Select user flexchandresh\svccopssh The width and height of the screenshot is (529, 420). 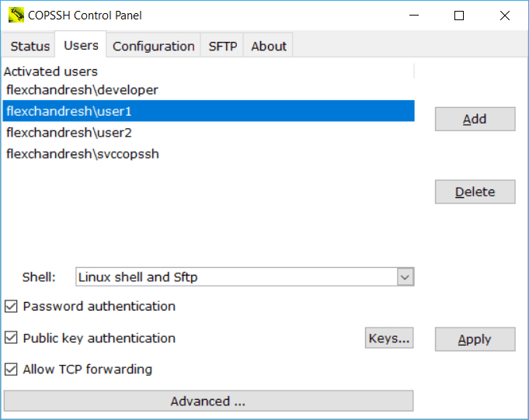click(x=208, y=154)
